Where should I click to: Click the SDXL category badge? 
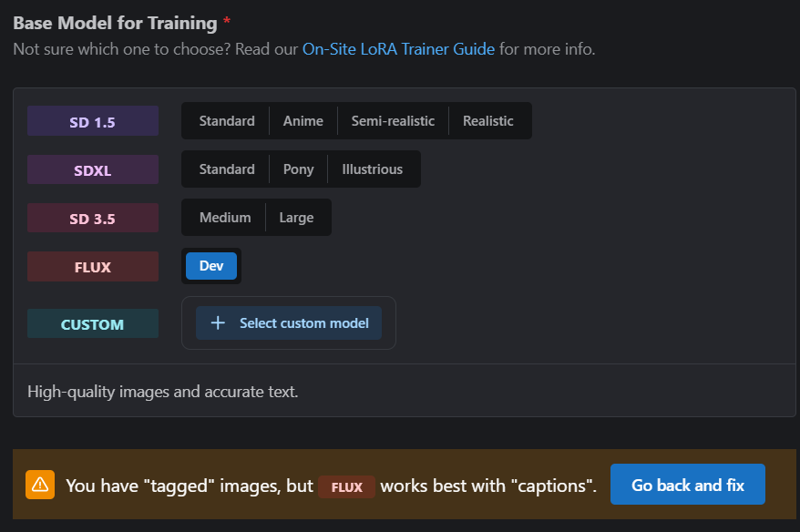tap(92, 170)
